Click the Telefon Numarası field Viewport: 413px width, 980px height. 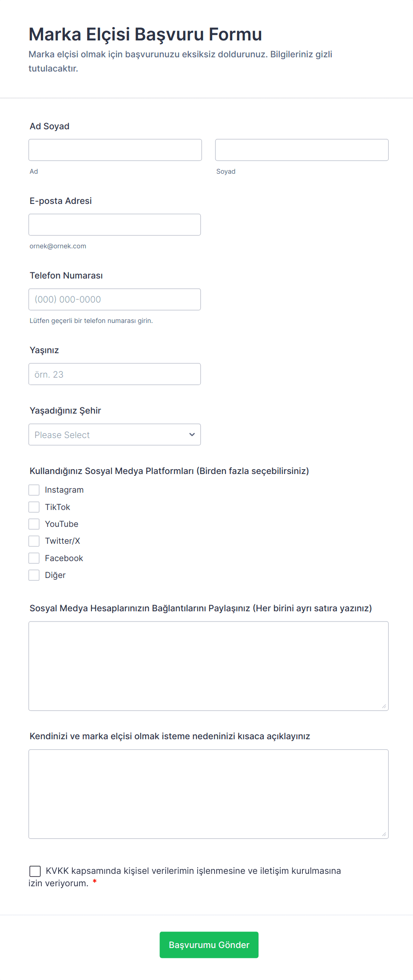click(115, 299)
